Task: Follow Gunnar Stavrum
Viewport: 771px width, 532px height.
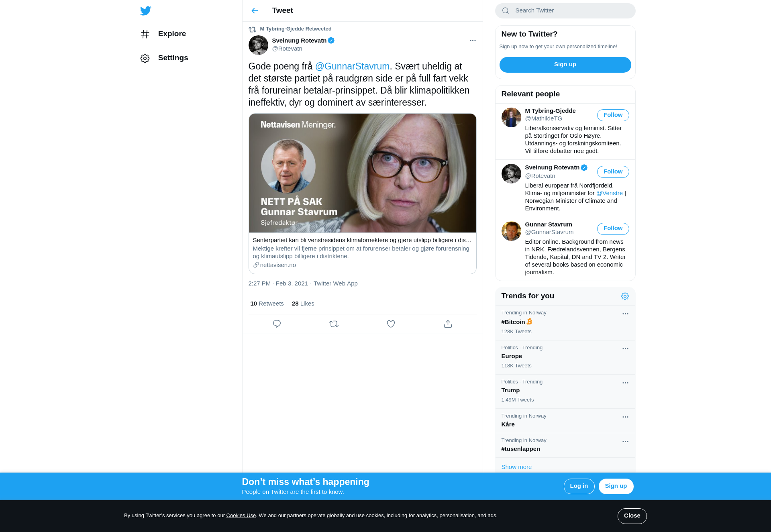Action: click(x=613, y=228)
